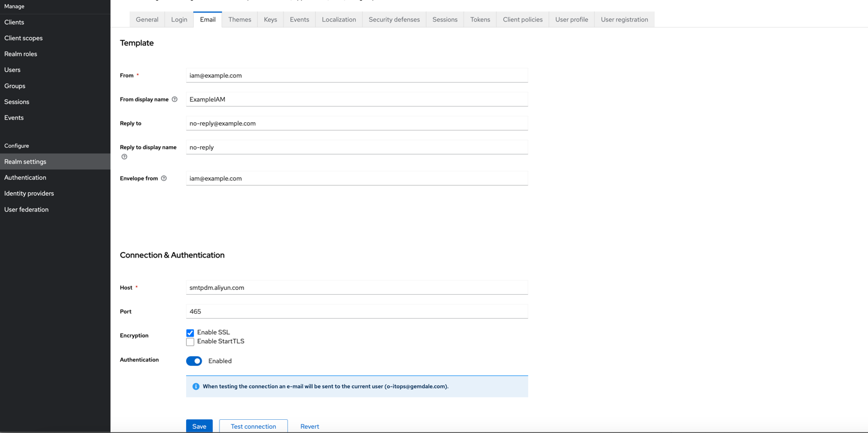
Task: Navigate to Identity providers in sidebar
Action: coord(29,193)
